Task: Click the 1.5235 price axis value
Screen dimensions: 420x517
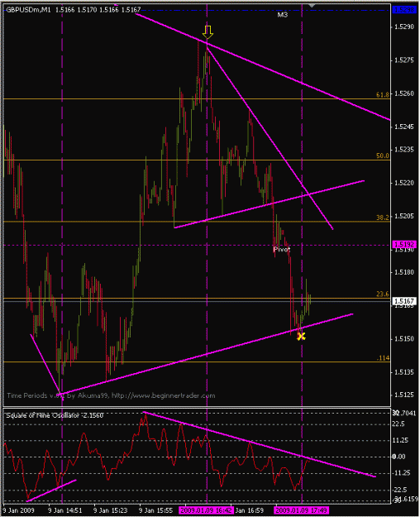Action: pos(404,150)
